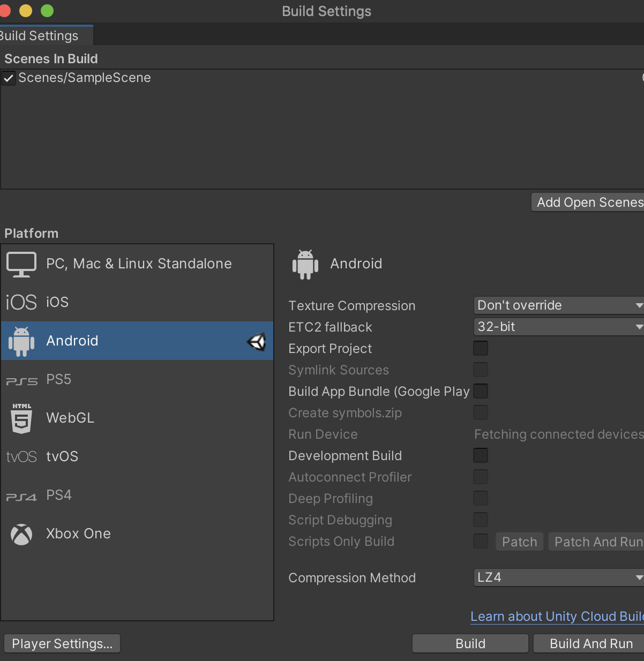Click the tvOS platform icon
This screenshot has width=644, height=661.
pyautogui.click(x=21, y=457)
